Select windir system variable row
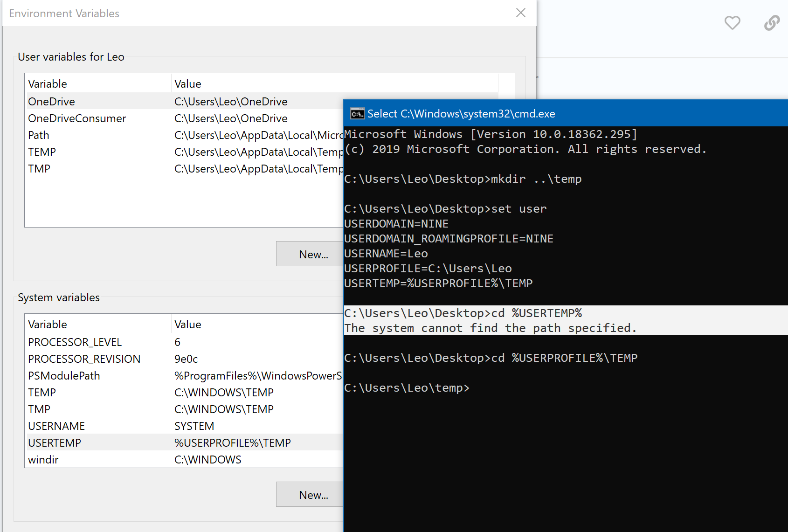Screen dimensions: 788x532 [184, 459]
